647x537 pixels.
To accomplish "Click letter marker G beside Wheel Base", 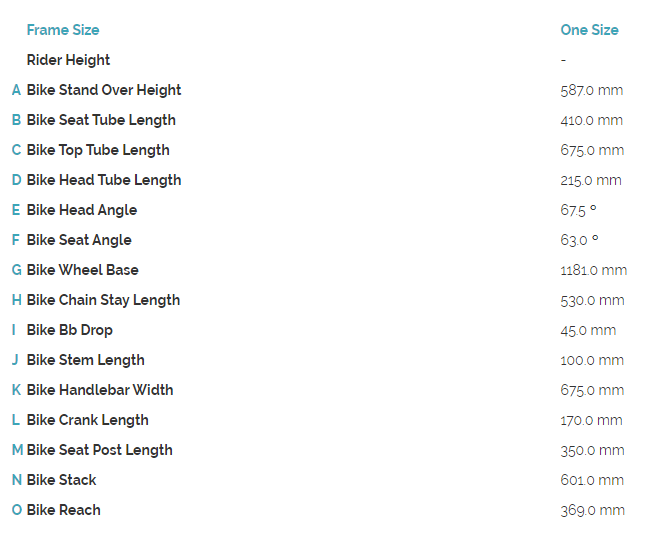I will [17, 270].
